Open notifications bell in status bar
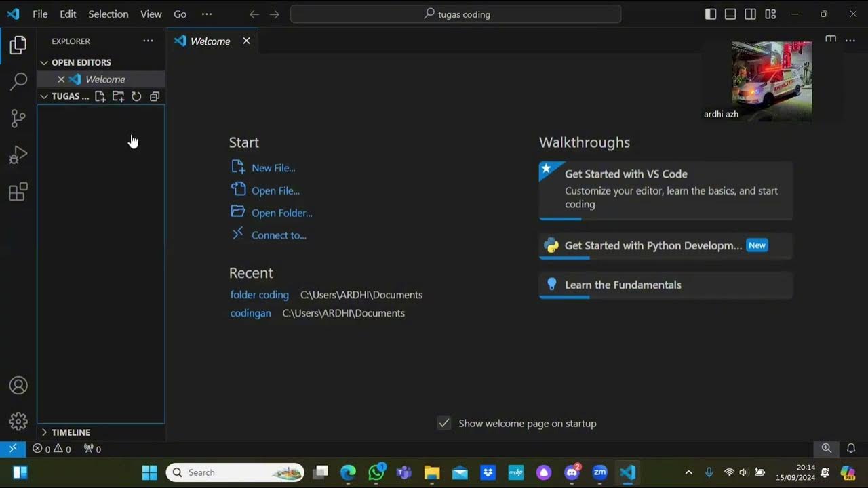Viewport: 868px width, 488px height. pyautogui.click(x=851, y=448)
